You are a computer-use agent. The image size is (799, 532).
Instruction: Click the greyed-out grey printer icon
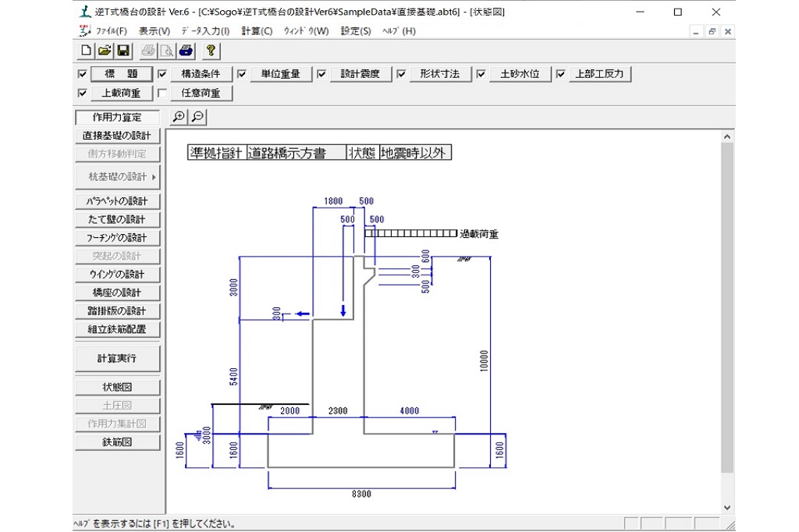pos(148,51)
